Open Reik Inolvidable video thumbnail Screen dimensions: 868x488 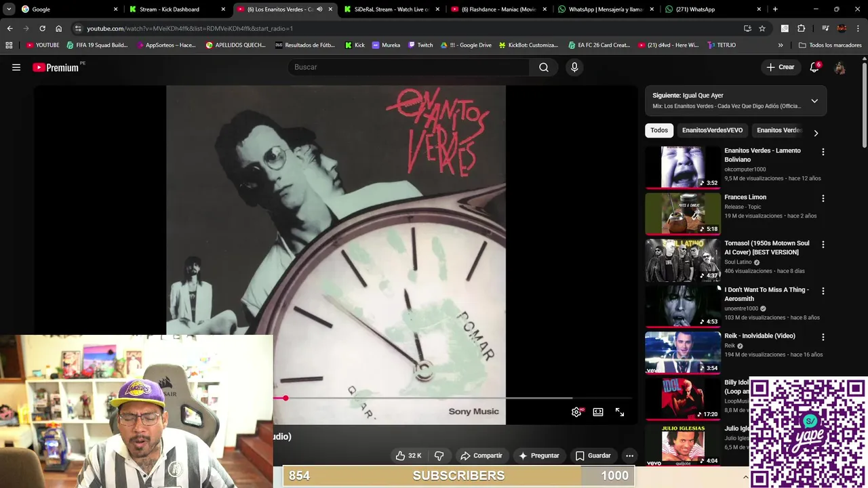click(x=683, y=352)
